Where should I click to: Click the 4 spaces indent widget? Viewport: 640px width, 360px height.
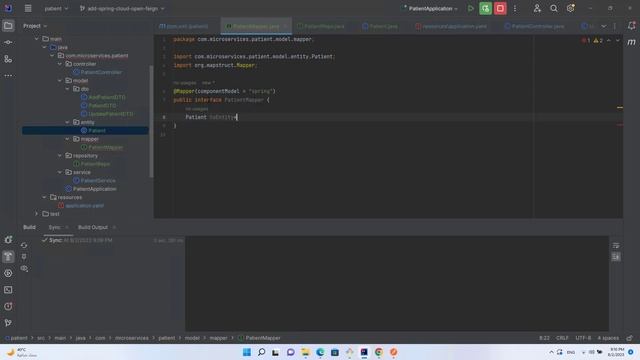pos(608,338)
